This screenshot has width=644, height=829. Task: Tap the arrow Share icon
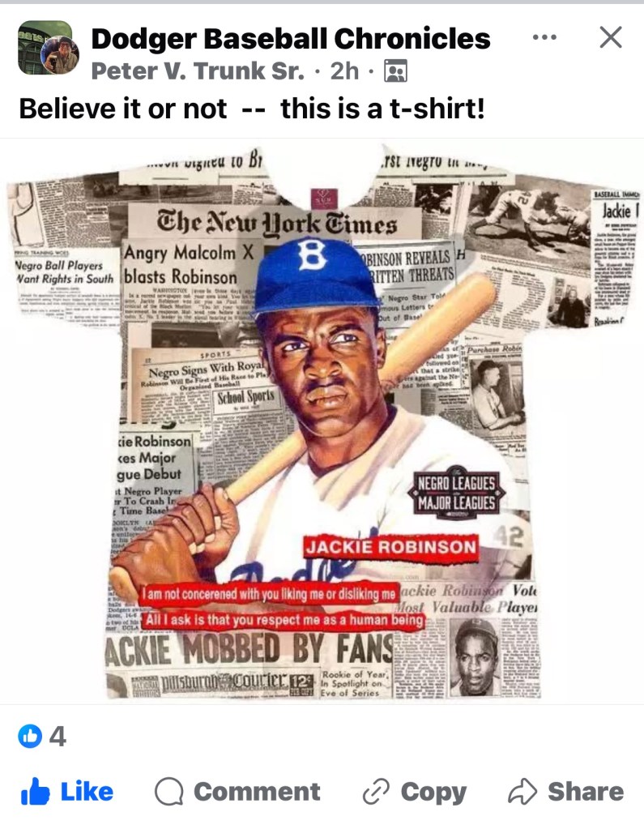(522, 792)
